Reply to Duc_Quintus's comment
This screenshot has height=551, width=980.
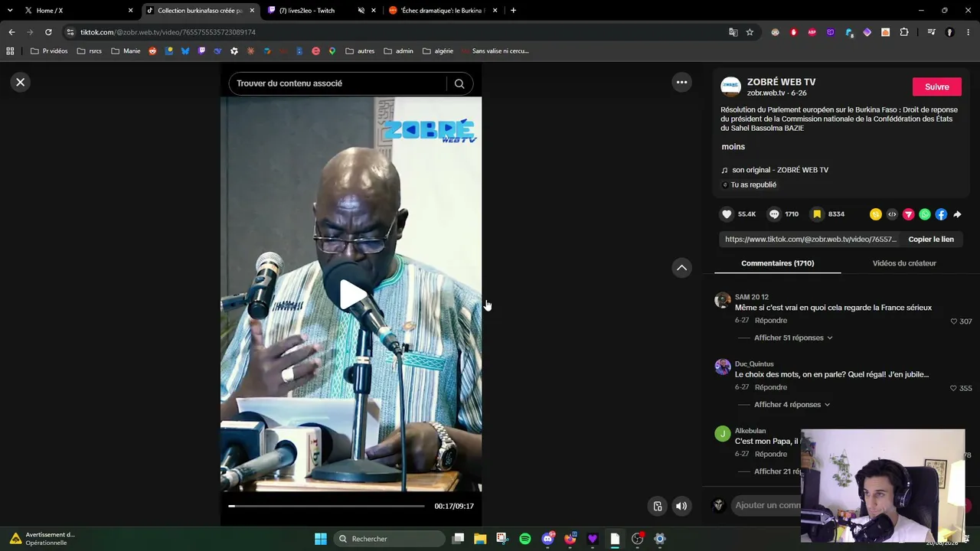(771, 387)
